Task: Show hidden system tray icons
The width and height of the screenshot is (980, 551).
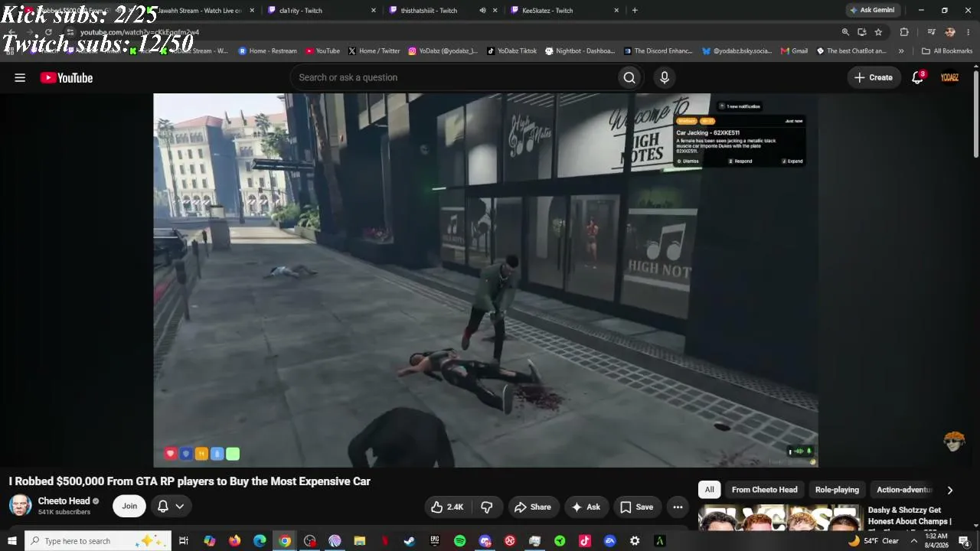Action: coord(913,541)
